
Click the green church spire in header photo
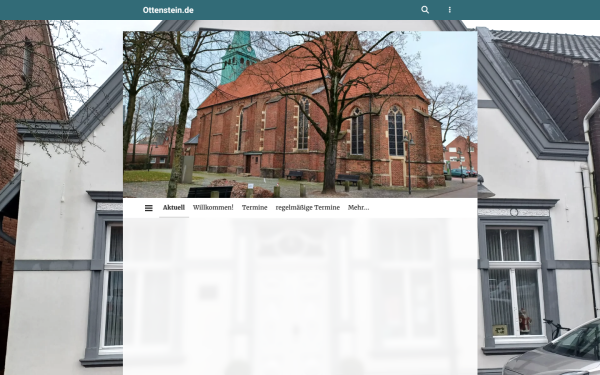coord(238,57)
